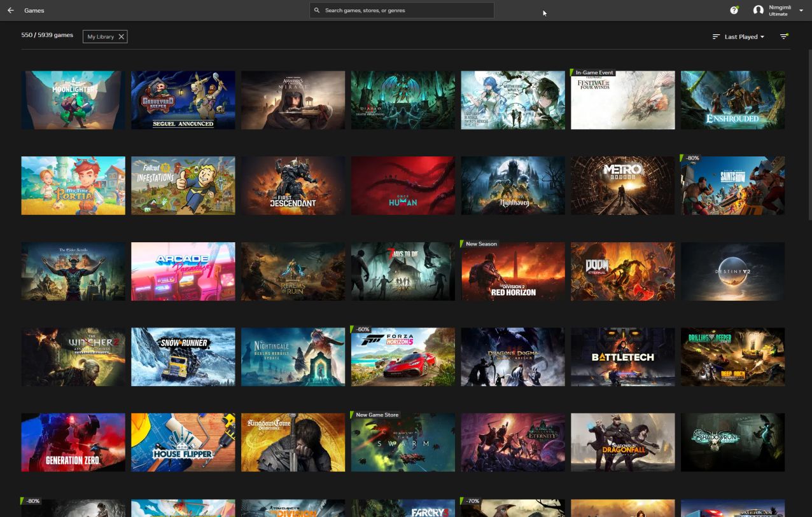Open the Wuthering Waves game tile
This screenshot has height=517, width=812.
tap(513, 100)
